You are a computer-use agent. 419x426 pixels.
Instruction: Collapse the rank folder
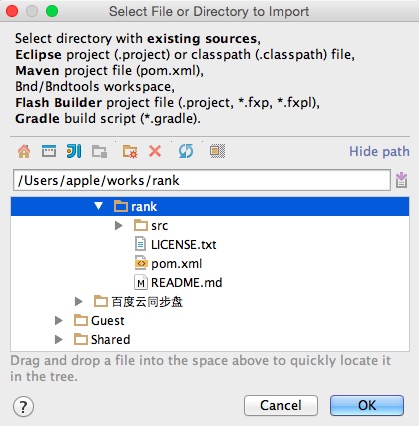tap(99, 206)
